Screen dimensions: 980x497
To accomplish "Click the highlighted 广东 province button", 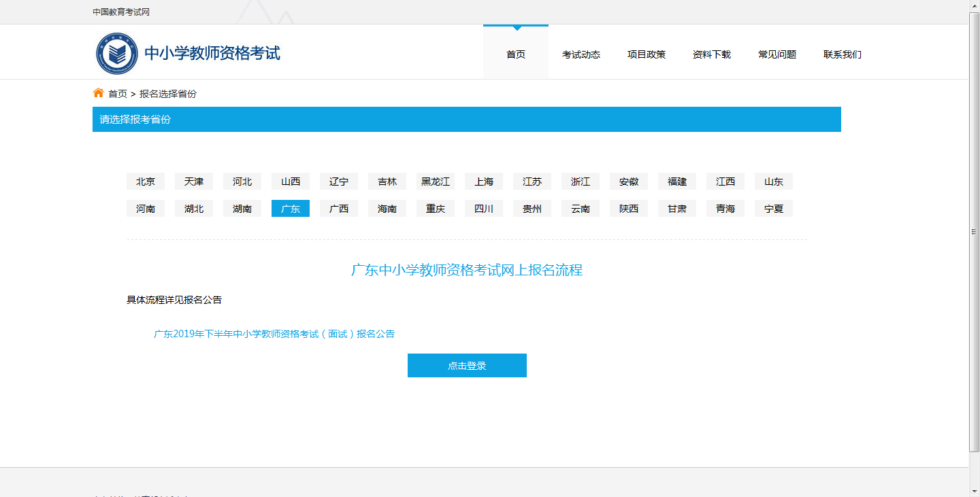I will click(x=291, y=209).
